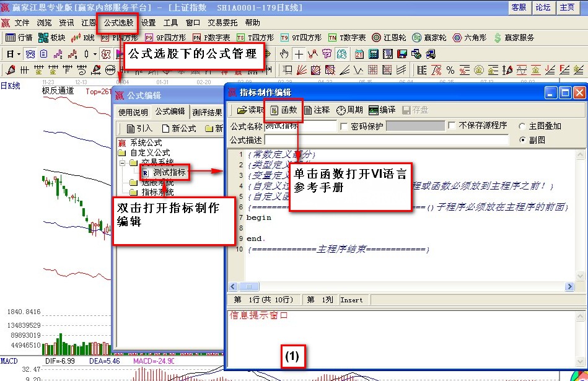Click the 函数 function reference toolbar button

point(284,110)
